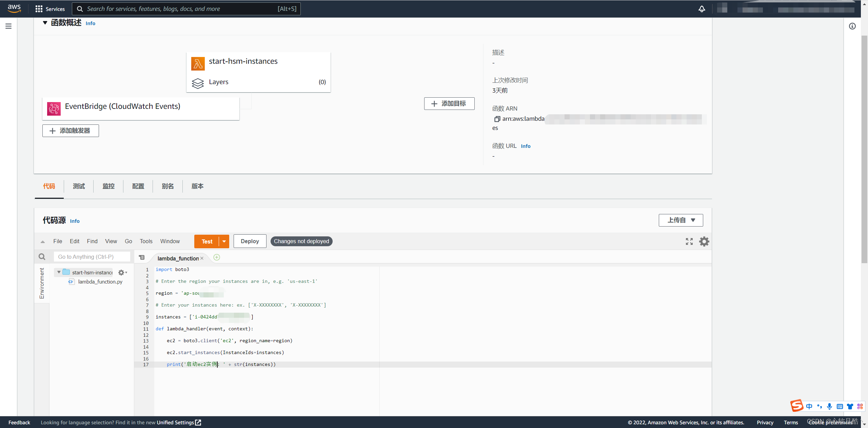The width and height of the screenshot is (868, 428).
Task: Open the left navigation hamburger menu
Action: click(x=8, y=26)
